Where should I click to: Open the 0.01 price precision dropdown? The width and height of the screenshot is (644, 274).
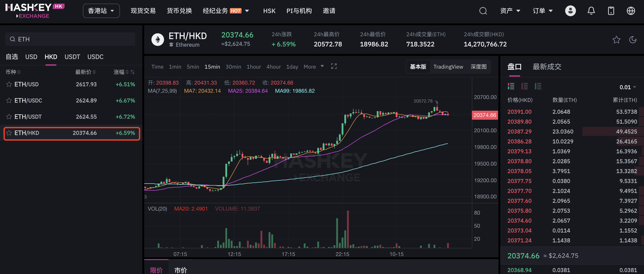[627, 87]
